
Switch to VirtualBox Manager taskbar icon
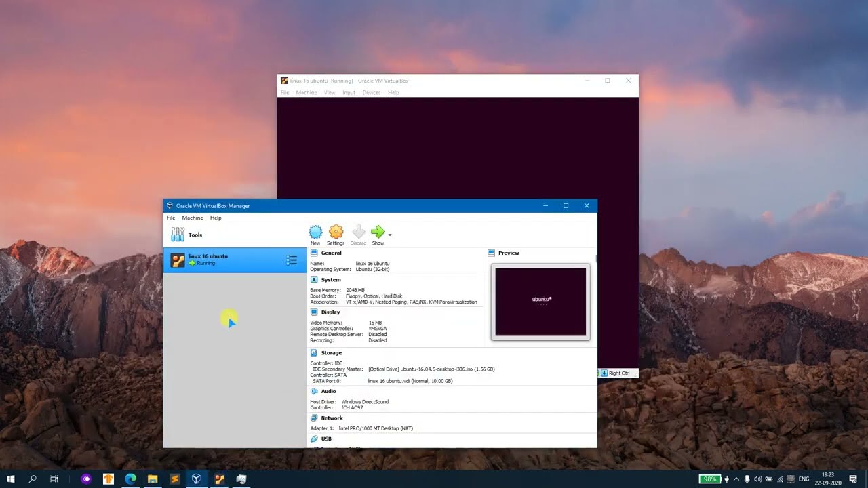(196, 479)
